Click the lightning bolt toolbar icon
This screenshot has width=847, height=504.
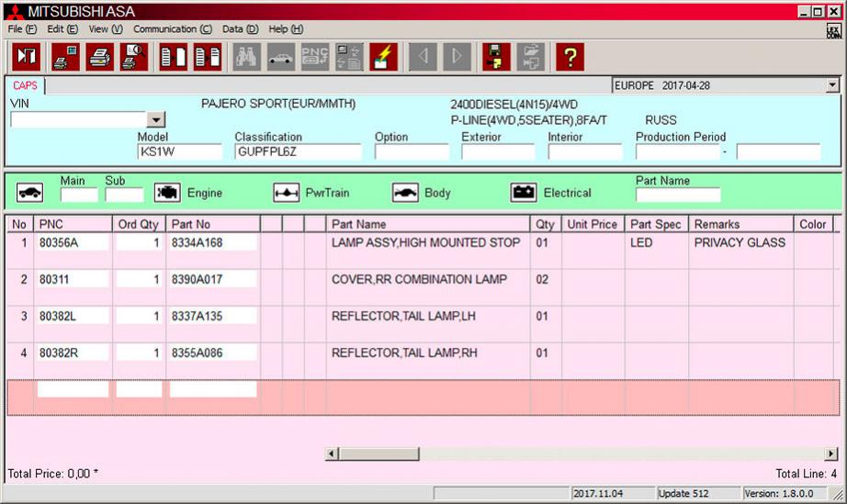[383, 57]
